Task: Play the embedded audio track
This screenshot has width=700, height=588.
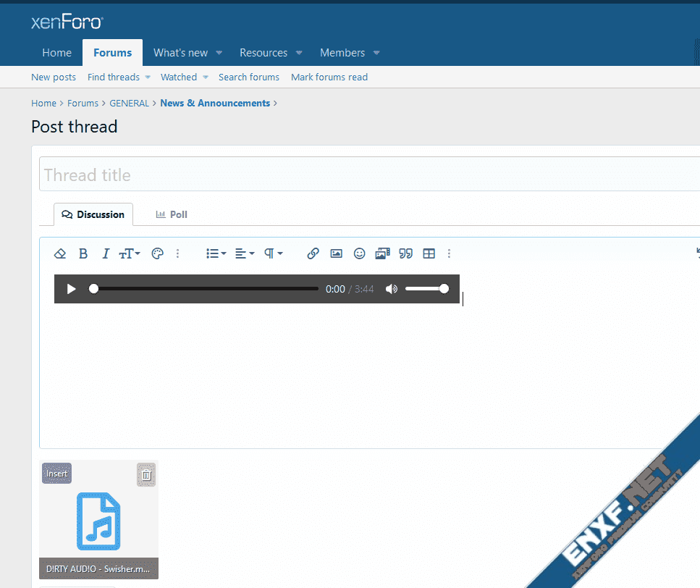Action: point(71,289)
